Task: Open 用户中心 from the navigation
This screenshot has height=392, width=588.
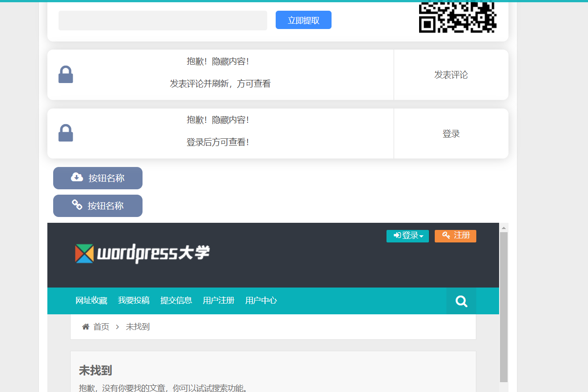Action: 260,300
